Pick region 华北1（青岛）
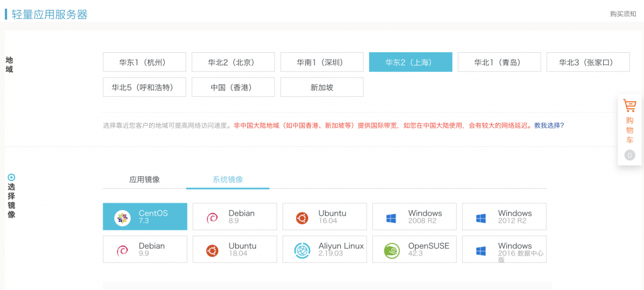Image resolution: width=644 pixels, height=290 pixels. pyautogui.click(x=499, y=62)
